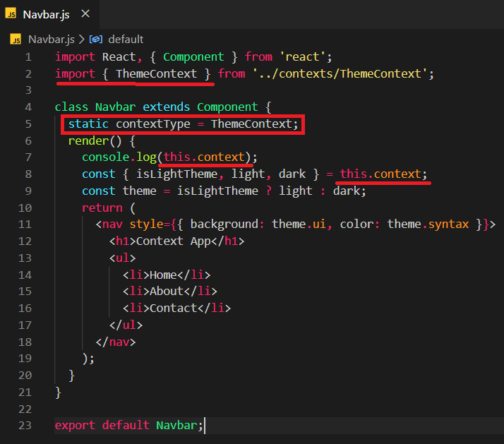The width and height of the screenshot is (504, 444).
Task: Click line number 5 in the gutter
Action: [x=28, y=124]
